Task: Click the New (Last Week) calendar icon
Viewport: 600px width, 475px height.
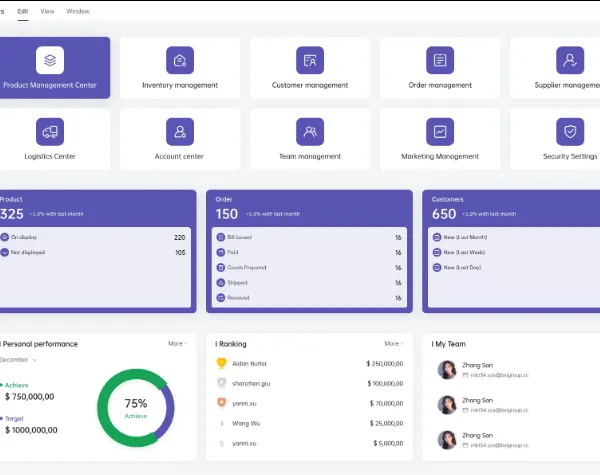Action: 437,252
